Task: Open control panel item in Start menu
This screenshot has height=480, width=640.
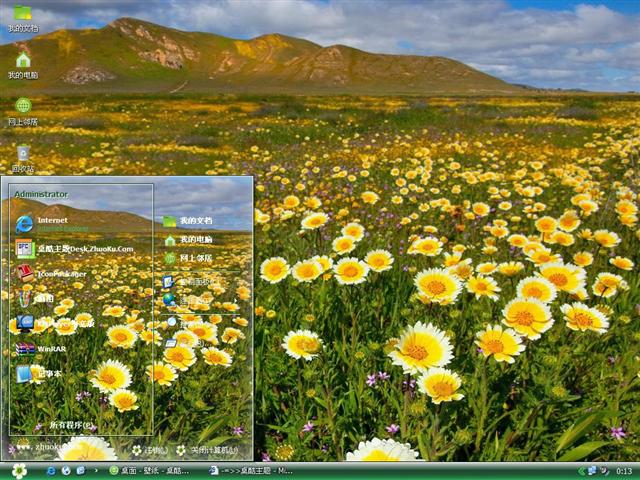Action: [188, 282]
